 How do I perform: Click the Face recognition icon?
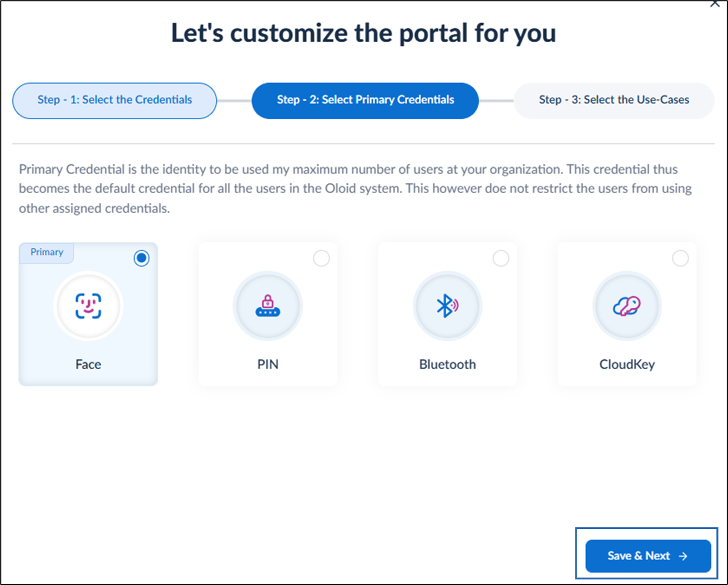tap(88, 306)
